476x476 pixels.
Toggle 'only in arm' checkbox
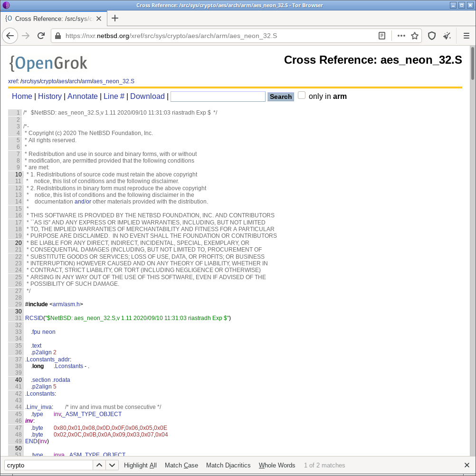302,96
